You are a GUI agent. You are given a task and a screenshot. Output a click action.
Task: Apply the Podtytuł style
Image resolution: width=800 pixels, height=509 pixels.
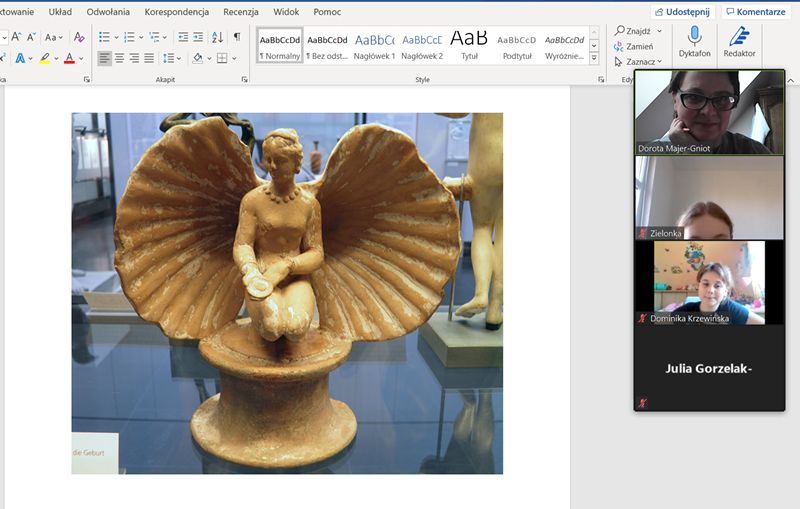click(517, 46)
